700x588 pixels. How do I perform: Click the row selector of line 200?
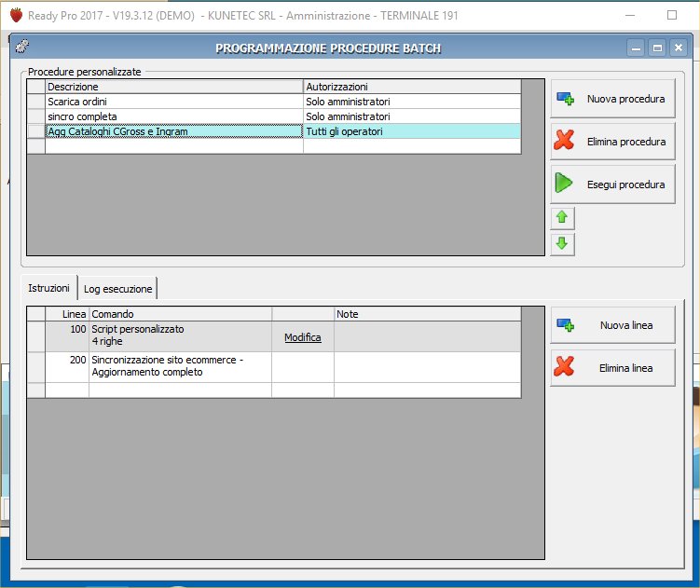click(x=36, y=367)
